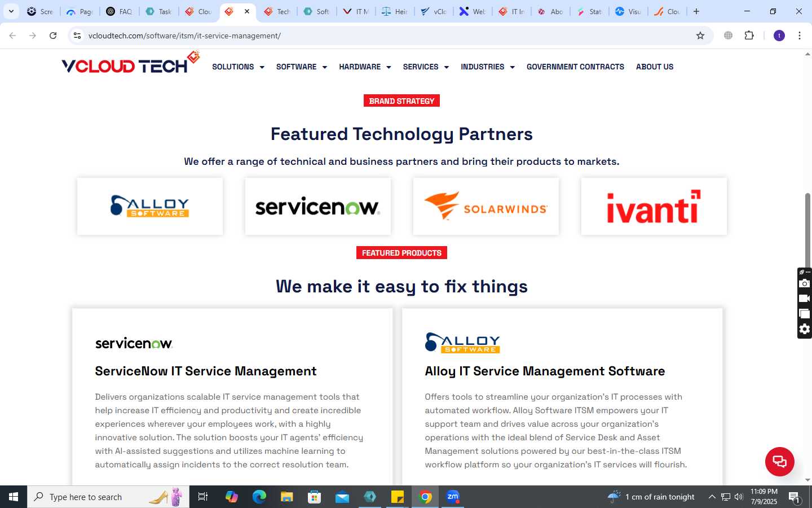
Task: Open ServiceNow IT Service Management heading
Action: tap(206, 371)
